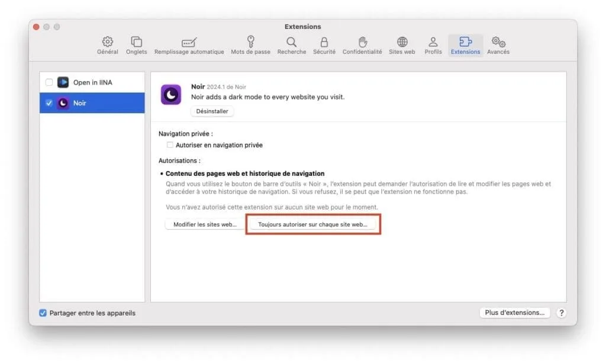Open the Sites web pane
The image size is (606, 364).
point(402,45)
